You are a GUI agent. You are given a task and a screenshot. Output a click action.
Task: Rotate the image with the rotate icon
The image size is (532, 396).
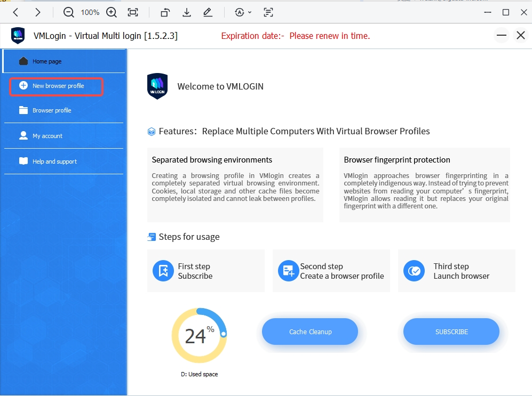pyautogui.click(x=165, y=13)
